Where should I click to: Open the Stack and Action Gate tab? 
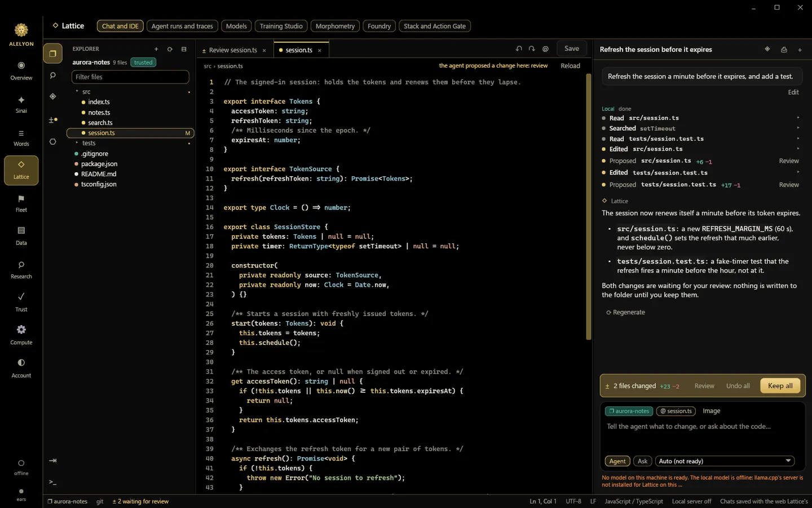point(435,26)
